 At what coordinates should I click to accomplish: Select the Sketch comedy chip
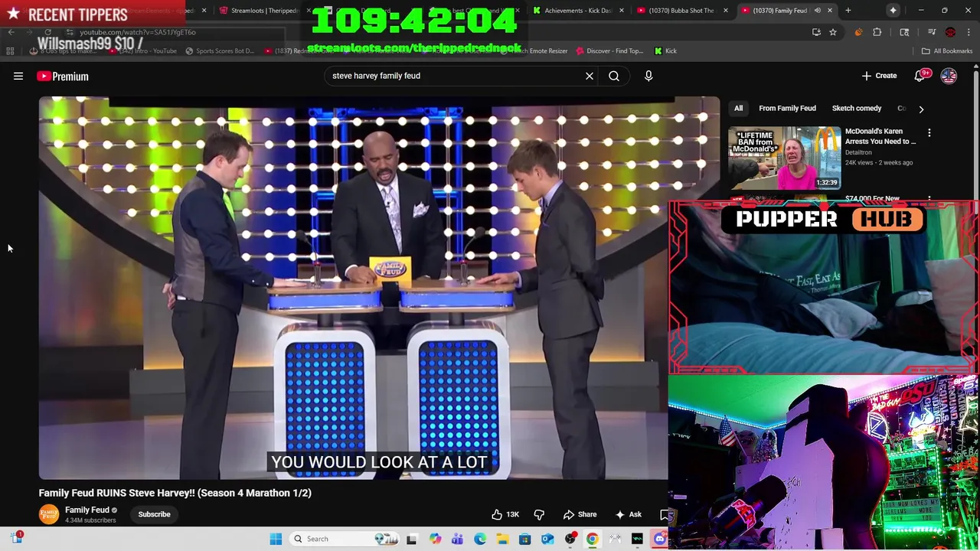(x=857, y=109)
